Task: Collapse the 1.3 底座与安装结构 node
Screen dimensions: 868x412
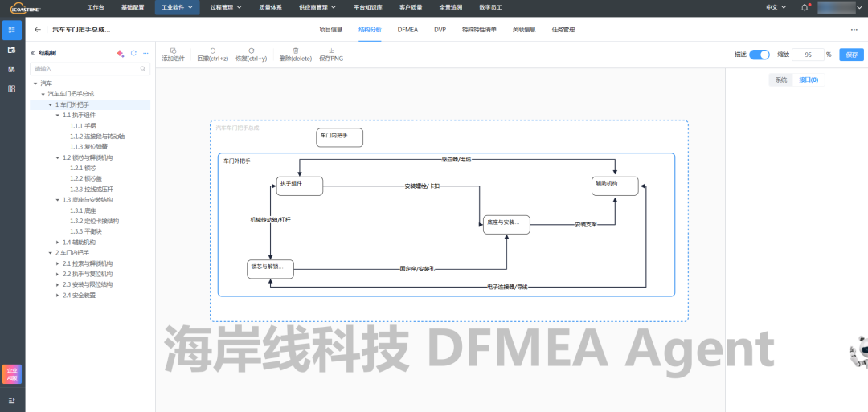Action: (x=58, y=200)
